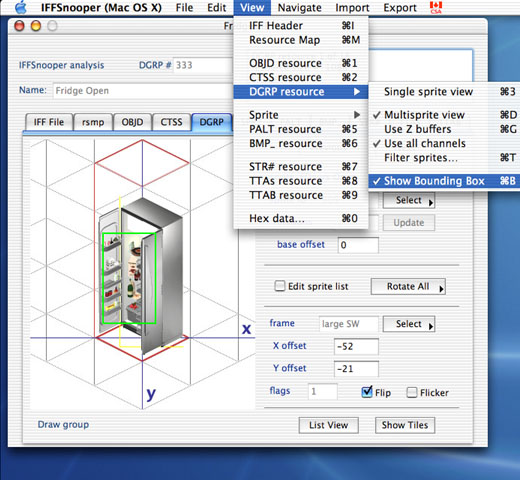Click the List View button
The height and width of the screenshot is (480, 520).
pos(329,425)
